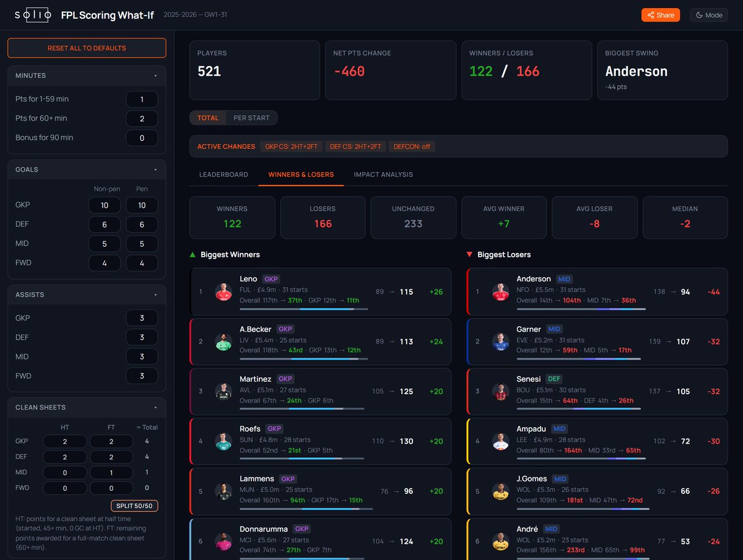743x560 pixels.
Task: Edit GKP assist points field
Action: [x=142, y=318]
